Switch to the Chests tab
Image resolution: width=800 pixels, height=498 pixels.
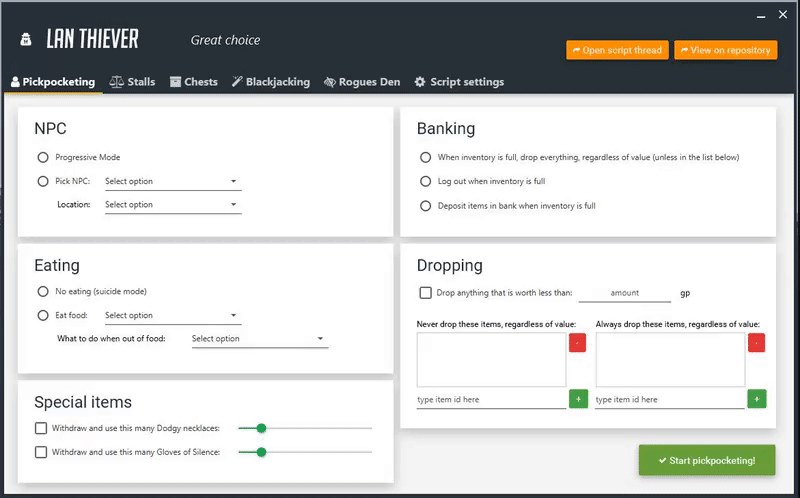point(193,82)
